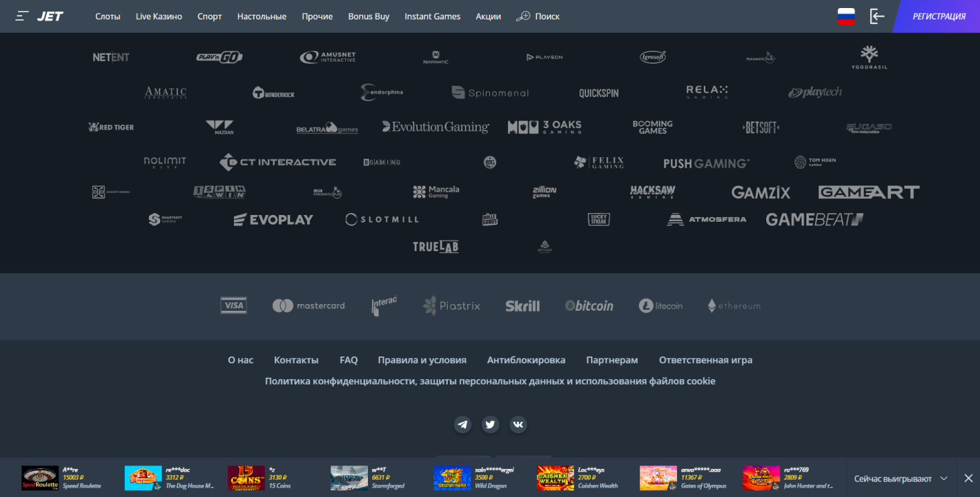Viewport: 980px width, 497px height.
Task: Select the NetEnt provider logo
Action: pyautogui.click(x=111, y=58)
